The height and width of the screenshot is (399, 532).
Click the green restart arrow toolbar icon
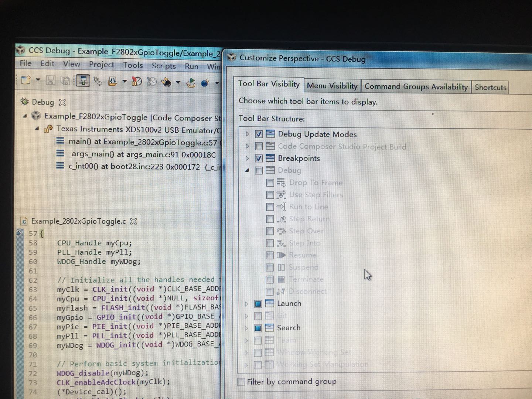click(x=191, y=82)
